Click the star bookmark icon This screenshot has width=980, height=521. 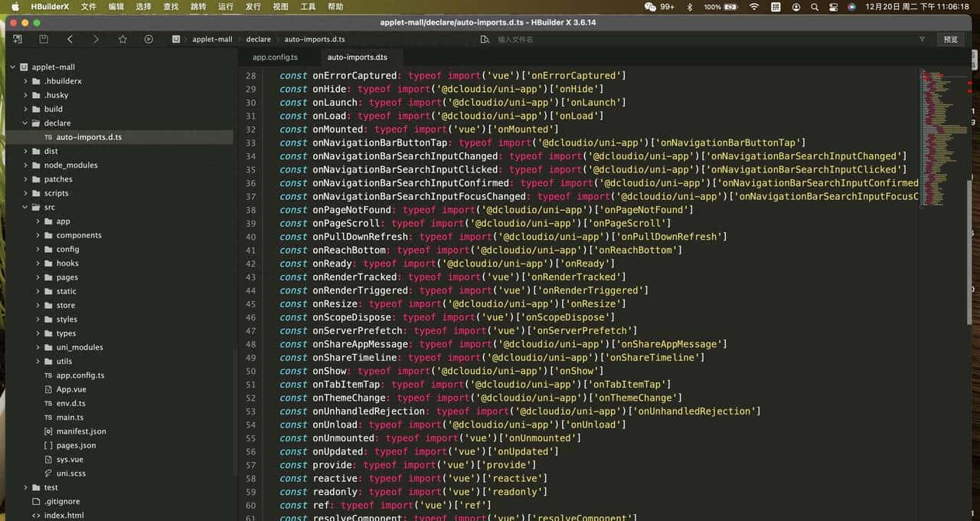(122, 39)
